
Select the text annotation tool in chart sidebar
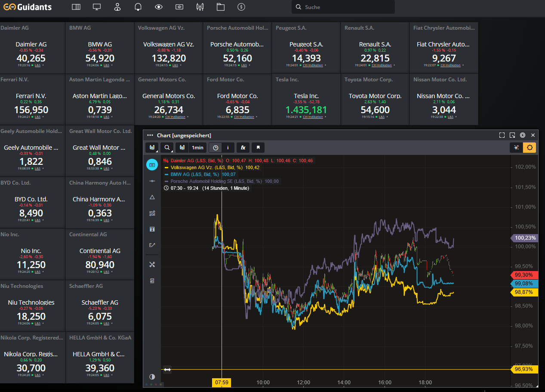pyautogui.click(x=152, y=229)
